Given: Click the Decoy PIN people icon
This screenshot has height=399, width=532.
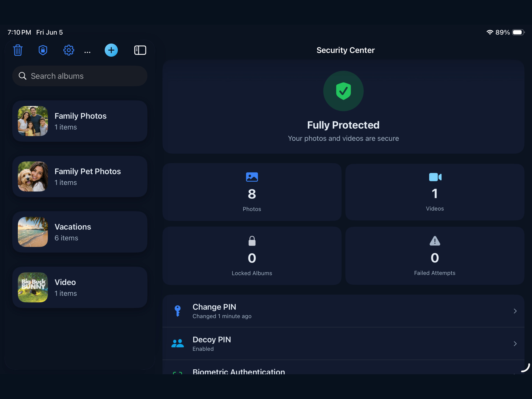Looking at the screenshot, I should point(177,343).
